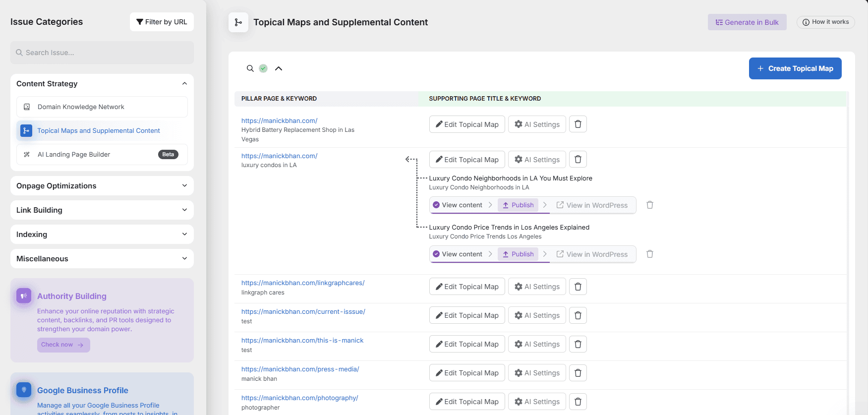Click Generate in Bulk button
This screenshot has height=415, width=868.
click(747, 22)
